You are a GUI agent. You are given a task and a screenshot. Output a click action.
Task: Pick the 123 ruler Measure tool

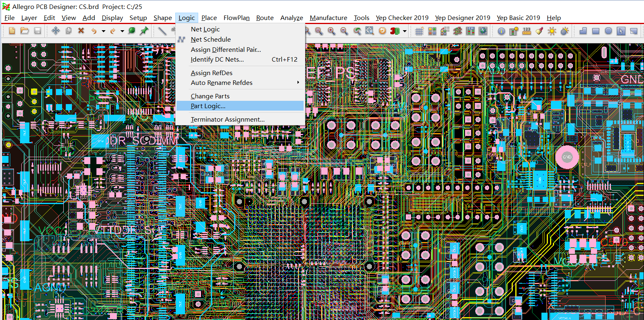click(x=527, y=31)
